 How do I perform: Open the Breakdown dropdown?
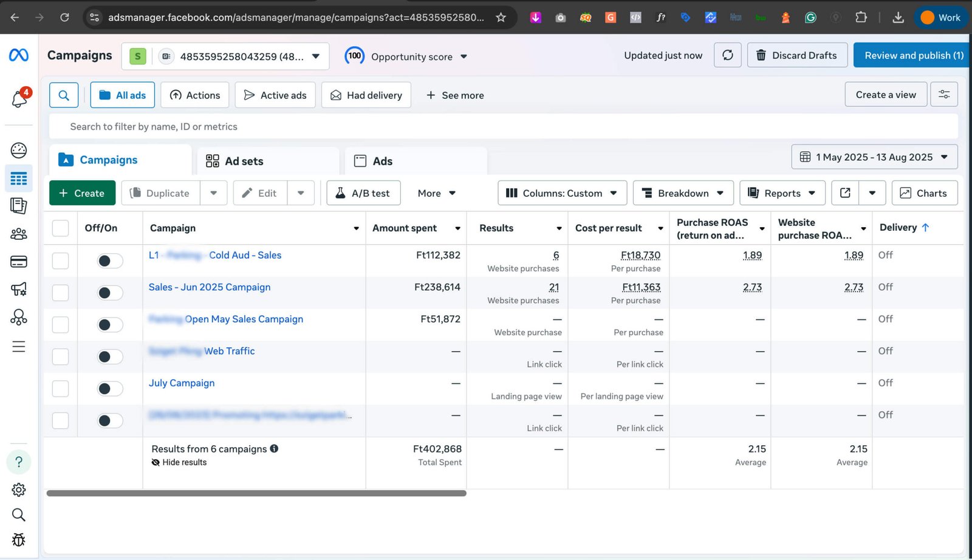pyautogui.click(x=683, y=193)
